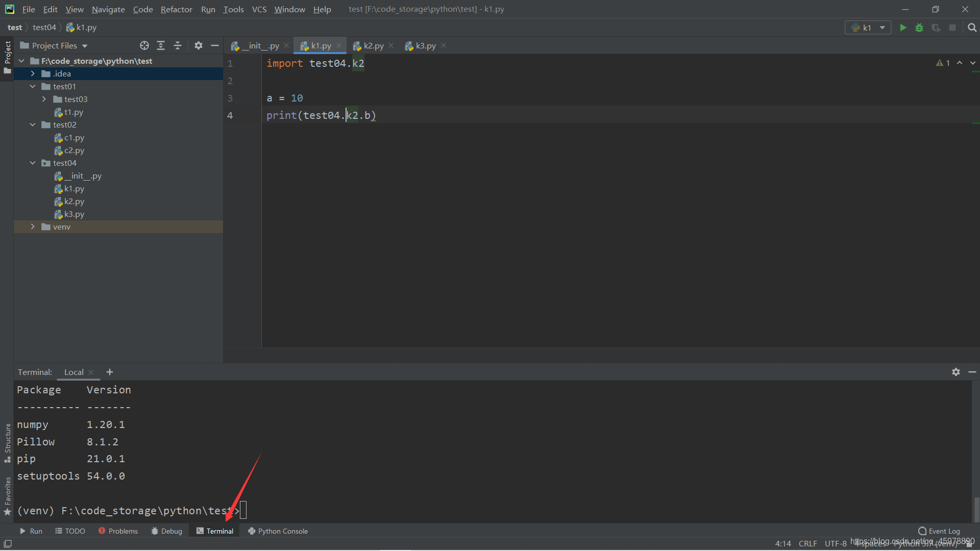
Task: Collapse the test01 folder
Action: pos(33,86)
